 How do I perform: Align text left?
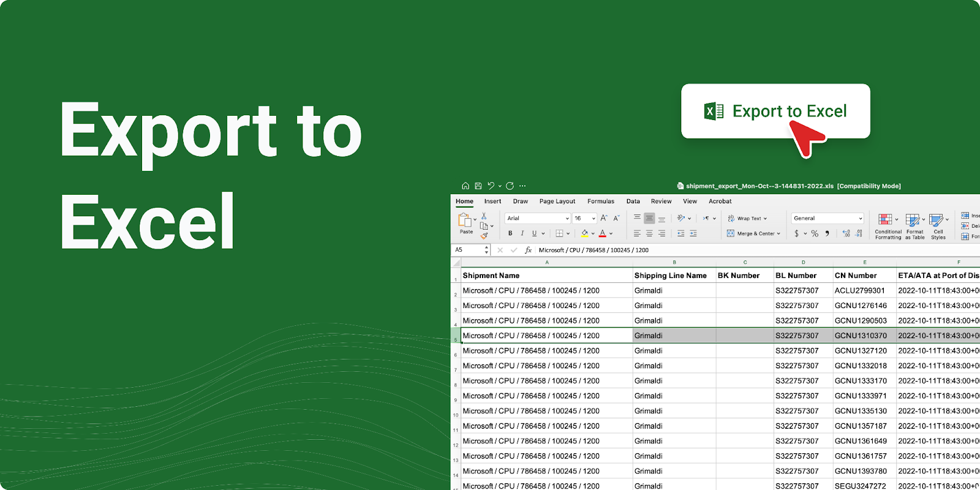point(637,233)
